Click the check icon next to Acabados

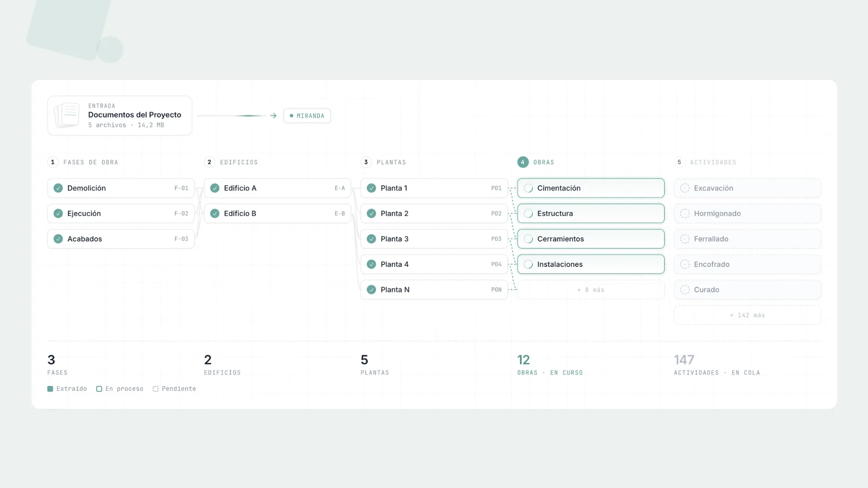coord(58,239)
